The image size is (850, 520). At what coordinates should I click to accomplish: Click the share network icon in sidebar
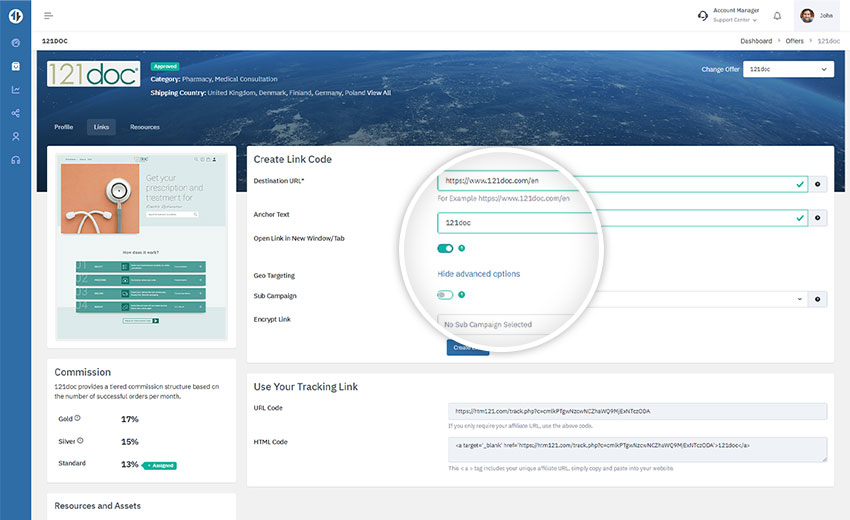pyautogui.click(x=15, y=113)
